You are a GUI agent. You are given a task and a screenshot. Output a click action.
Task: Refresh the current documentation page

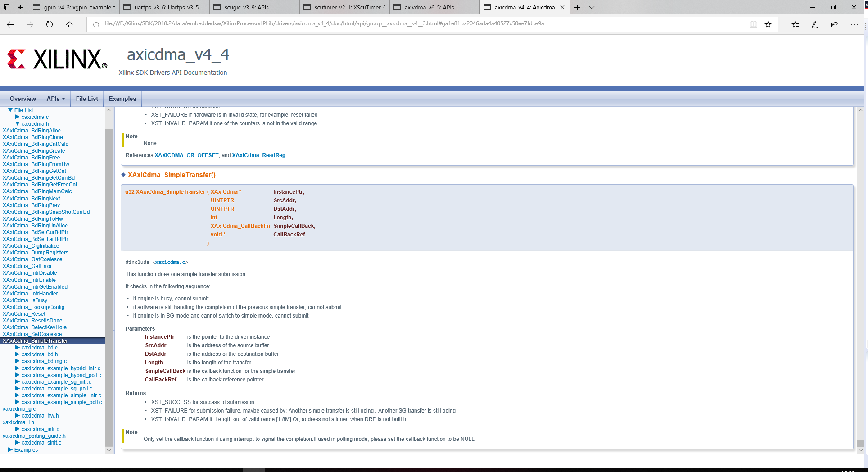coord(50,24)
